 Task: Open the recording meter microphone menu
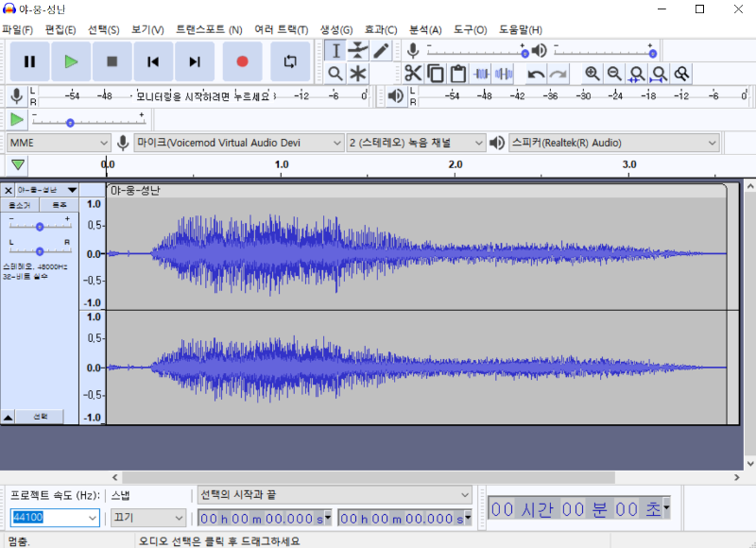(x=16, y=96)
